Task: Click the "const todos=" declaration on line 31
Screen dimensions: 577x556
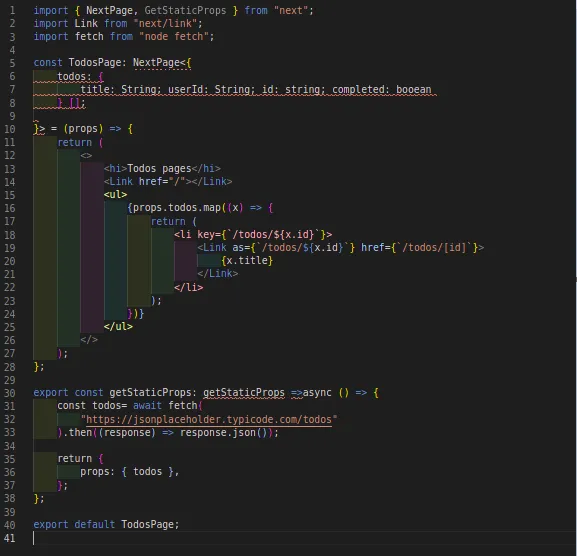Action: pyautogui.click(x=92, y=406)
